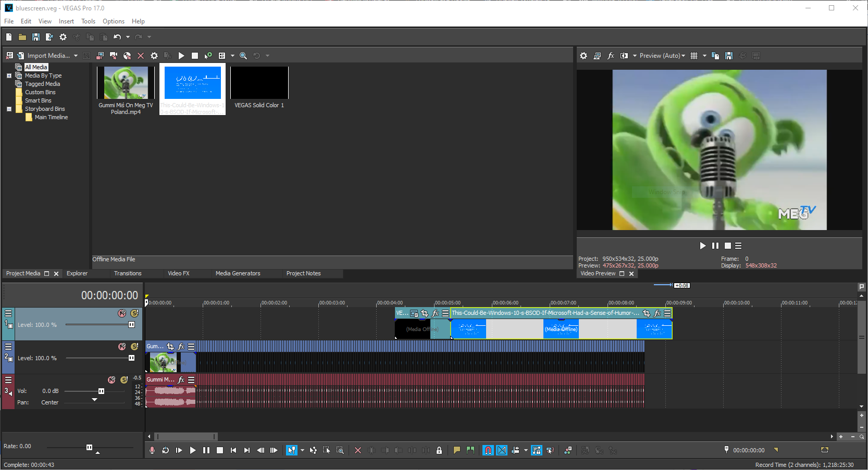868x470 pixels.
Task: Insert a marker with the yellow flag icon
Action: pyautogui.click(x=457, y=450)
